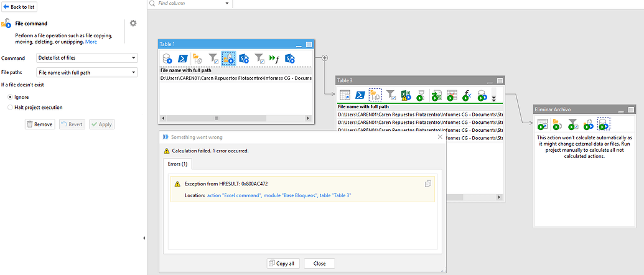
Task: Select hourglass Wait action in Table 3
Action: point(421,96)
